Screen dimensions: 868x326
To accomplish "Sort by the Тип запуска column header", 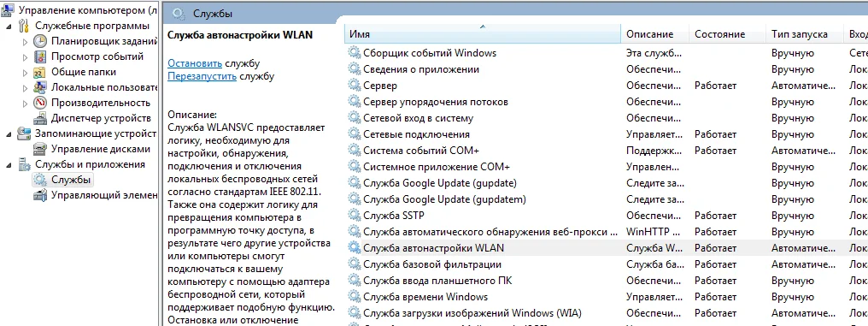I will tap(805, 34).
